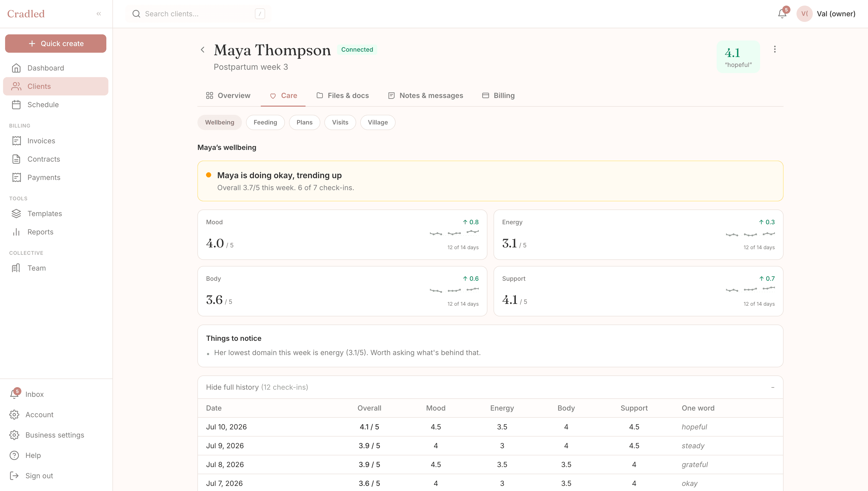Click the search magnifier icon

point(136,14)
